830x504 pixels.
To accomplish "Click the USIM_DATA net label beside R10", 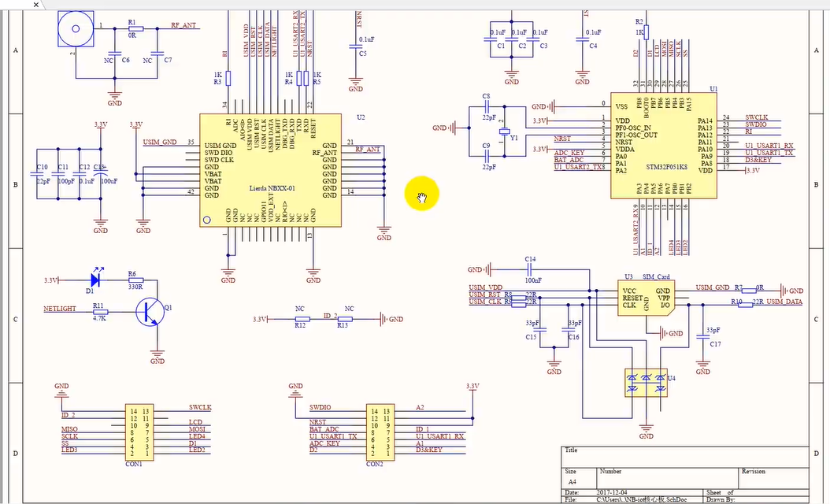I will coord(784,302).
